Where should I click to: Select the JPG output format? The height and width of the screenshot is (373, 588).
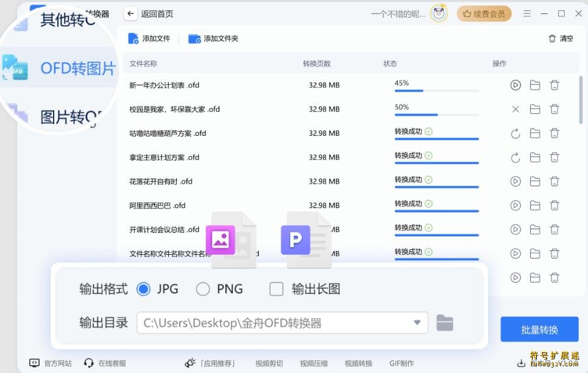[144, 288]
